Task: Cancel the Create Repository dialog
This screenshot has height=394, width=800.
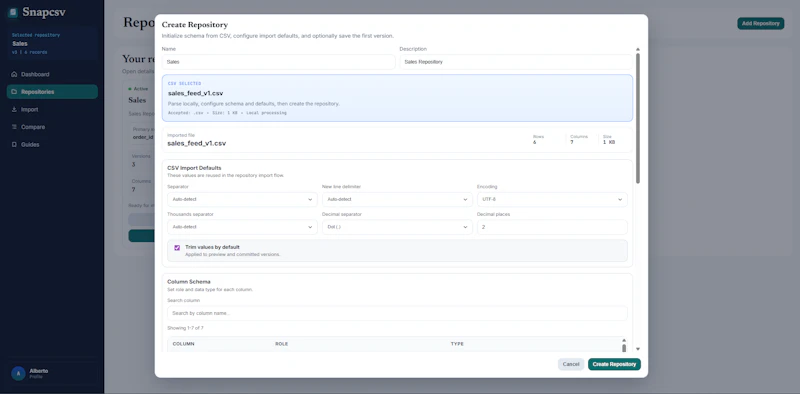Action: (571, 364)
